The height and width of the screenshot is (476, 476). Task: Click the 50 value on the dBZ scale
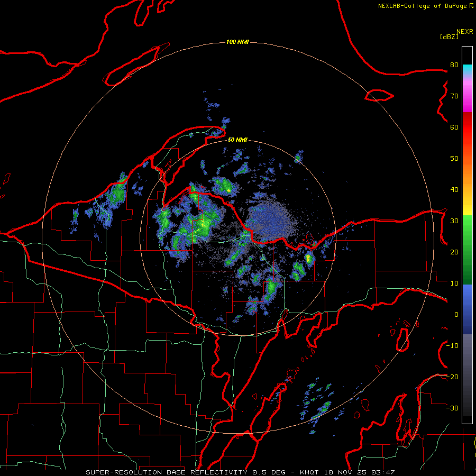point(454,159)
